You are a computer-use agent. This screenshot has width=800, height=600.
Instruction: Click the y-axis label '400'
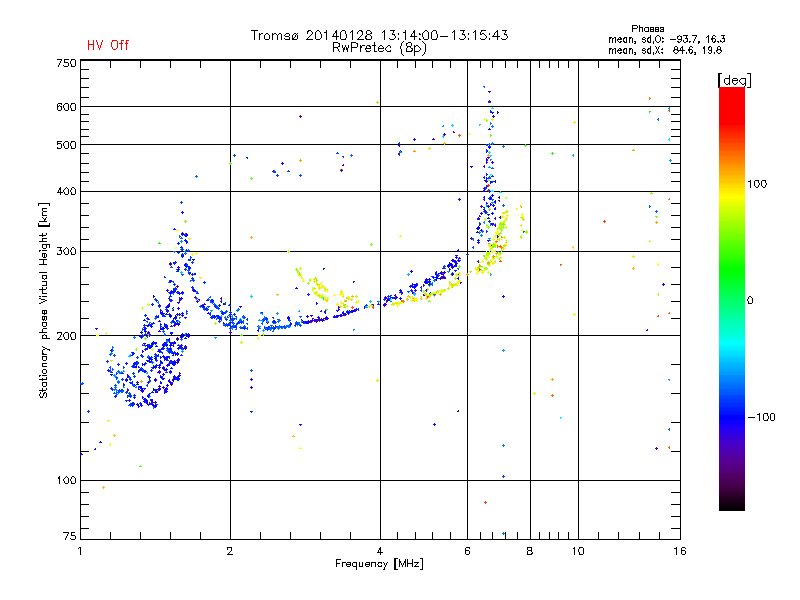pos(66,192)
